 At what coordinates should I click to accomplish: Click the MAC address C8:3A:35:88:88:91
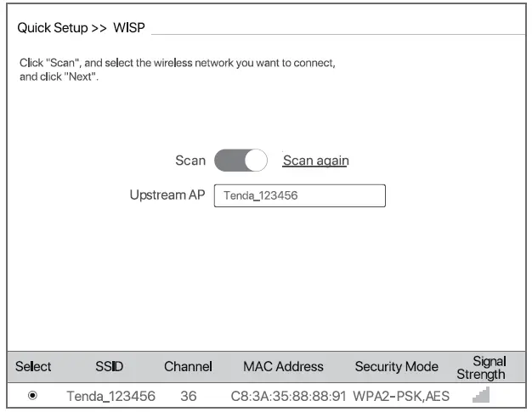(x=289, y=396)
